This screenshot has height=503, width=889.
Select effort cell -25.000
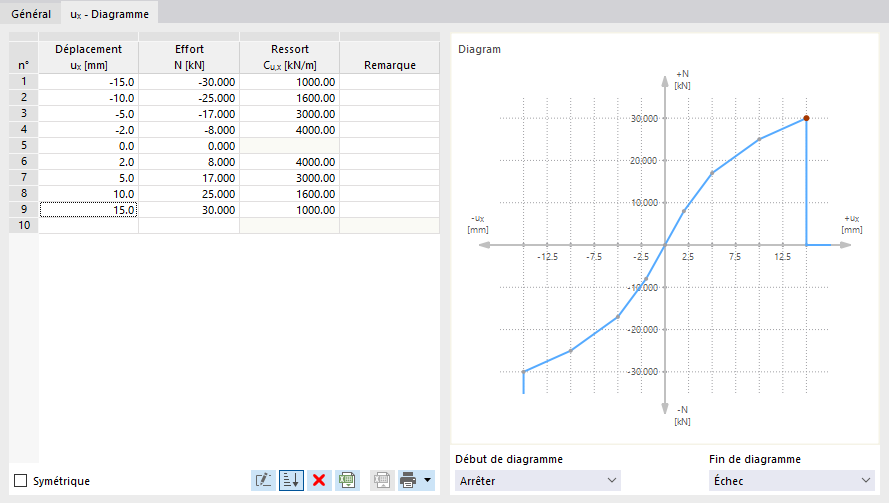189,98
